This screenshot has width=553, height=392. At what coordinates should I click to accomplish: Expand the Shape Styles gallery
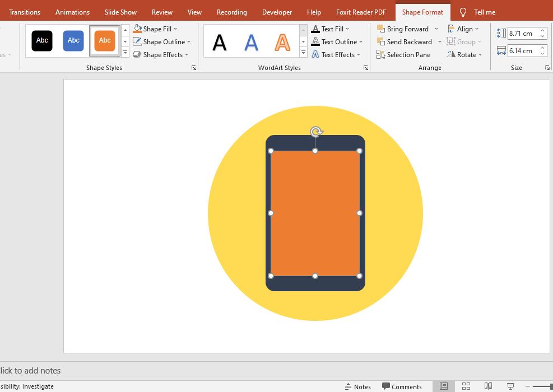pyautogui.click(x=125, y=52)
